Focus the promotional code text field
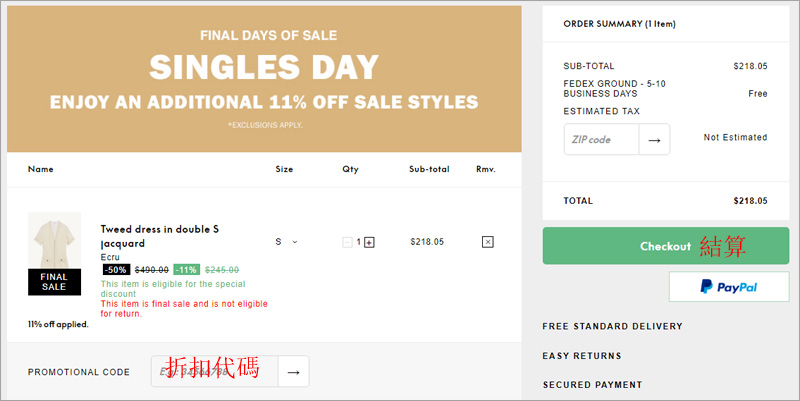 (x=214, y=372)
